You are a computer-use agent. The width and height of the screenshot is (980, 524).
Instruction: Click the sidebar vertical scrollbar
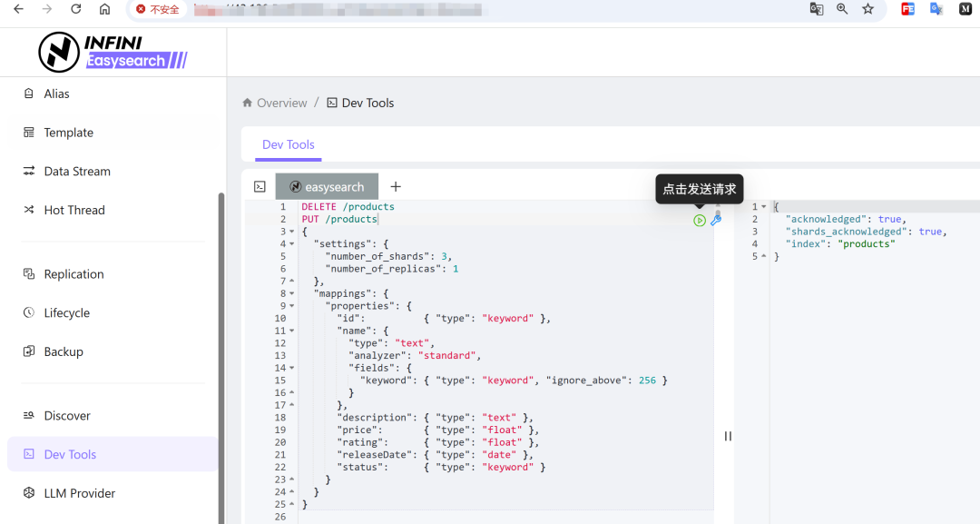tap(220, 358)
